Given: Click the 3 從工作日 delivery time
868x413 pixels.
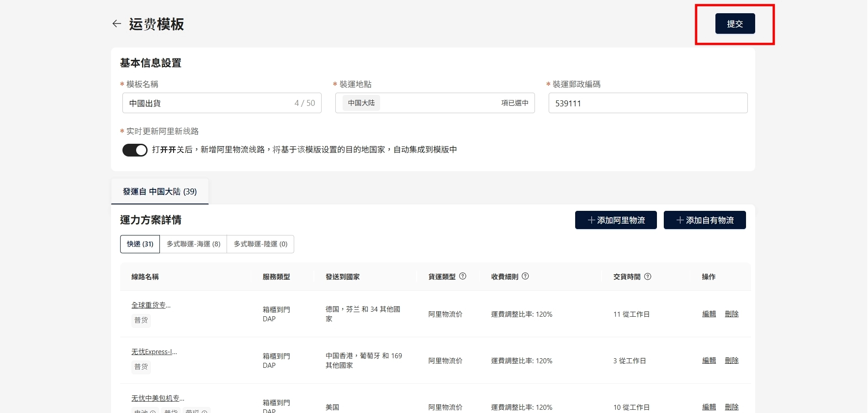Looking at the screenshot, I should point(630,361).
